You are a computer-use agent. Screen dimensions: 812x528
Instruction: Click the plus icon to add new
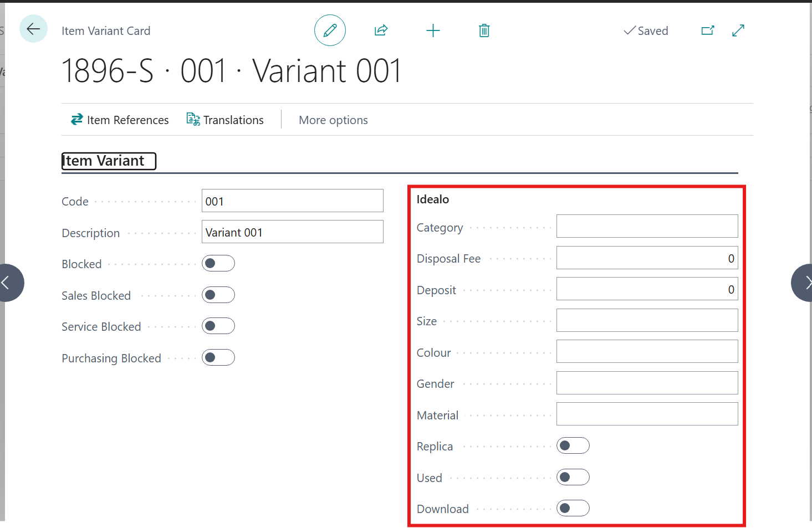433,30
